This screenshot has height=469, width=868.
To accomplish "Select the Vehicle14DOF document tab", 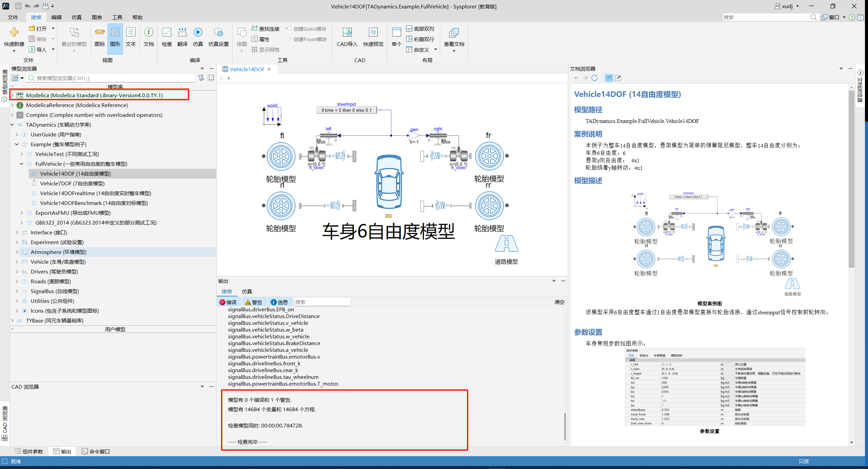I will pos(247,69).
